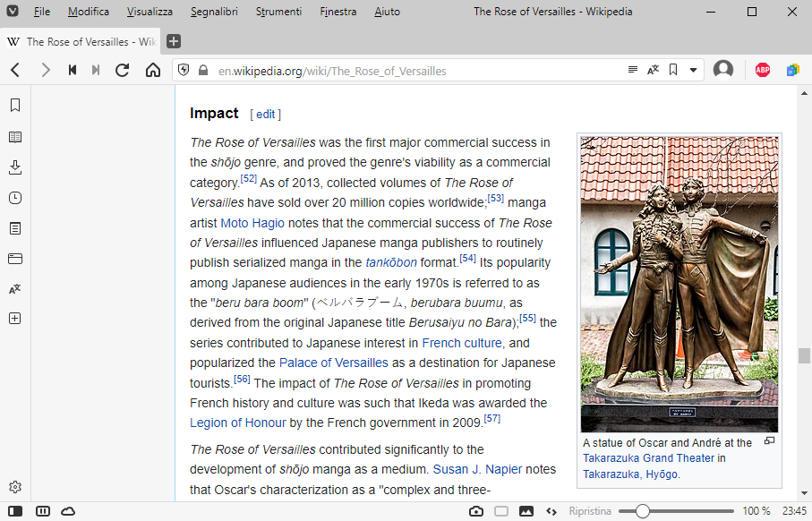Jump to citation 57
Image resolution: width=812 pixels, height=521 pixels.
pos(492,418)
